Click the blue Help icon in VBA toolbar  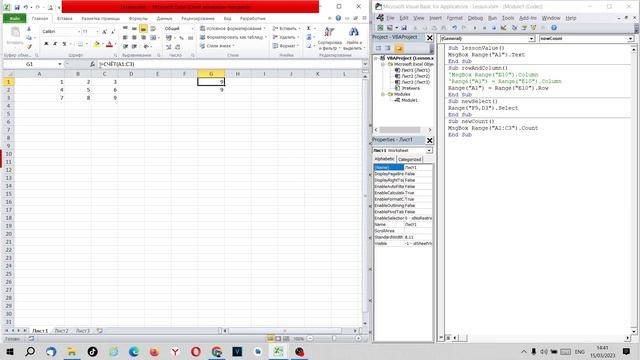point(554,28)
